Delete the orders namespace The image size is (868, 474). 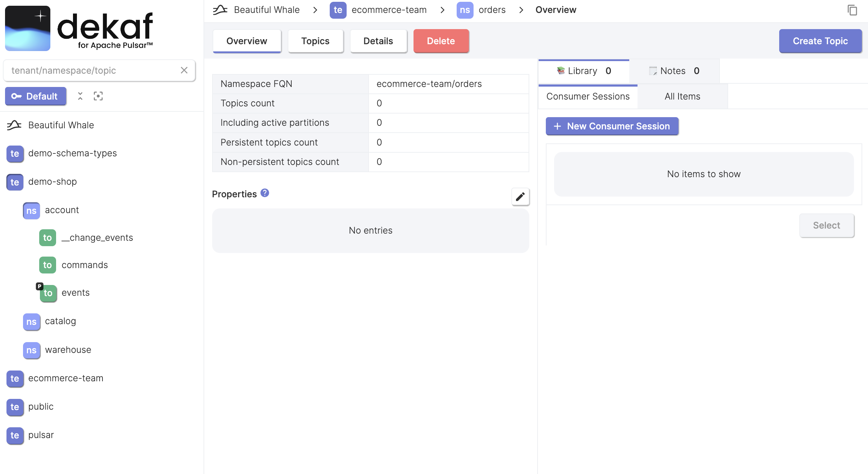coord(441,41)
